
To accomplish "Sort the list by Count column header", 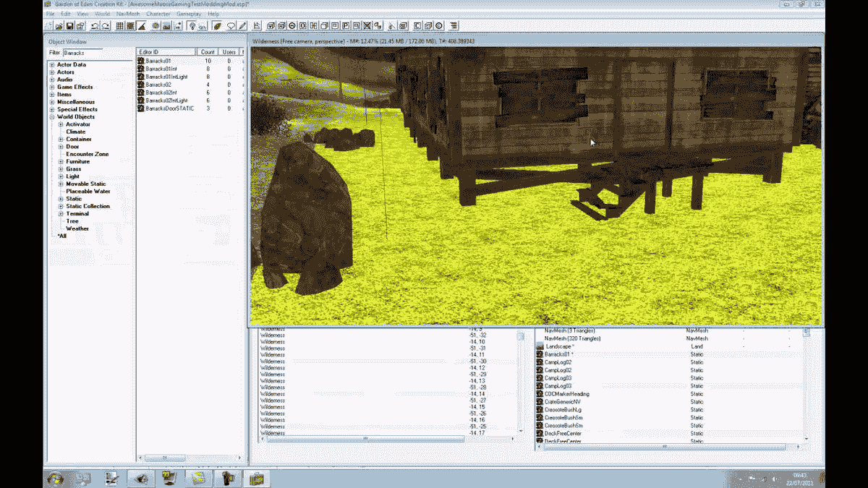I will tap(208, 52).
